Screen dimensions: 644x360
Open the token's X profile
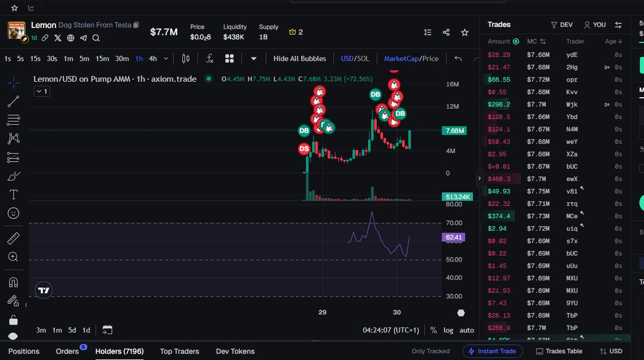coord(58,38)
